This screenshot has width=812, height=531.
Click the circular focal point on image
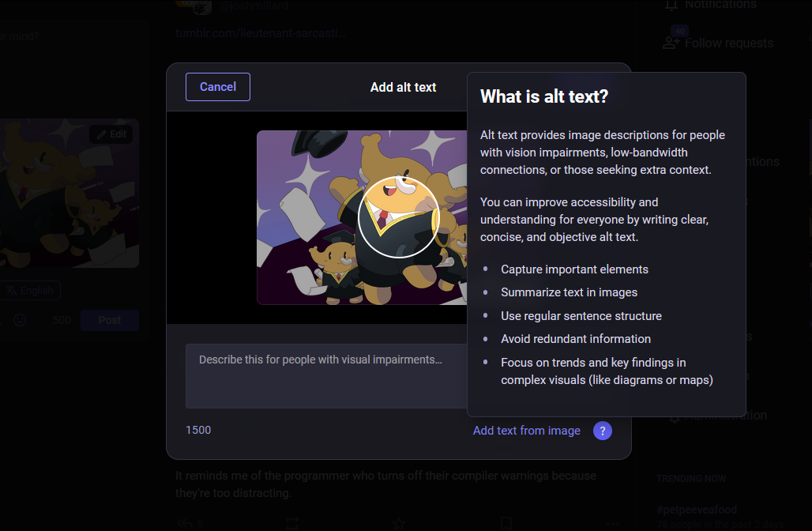coord(398,217)
